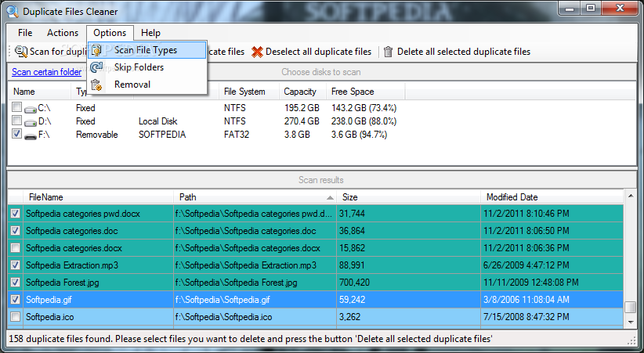The height and width of the screenshot is (353, 644).
Task: Click the red X Deselect all icon
Action: [x=257, y=52]
